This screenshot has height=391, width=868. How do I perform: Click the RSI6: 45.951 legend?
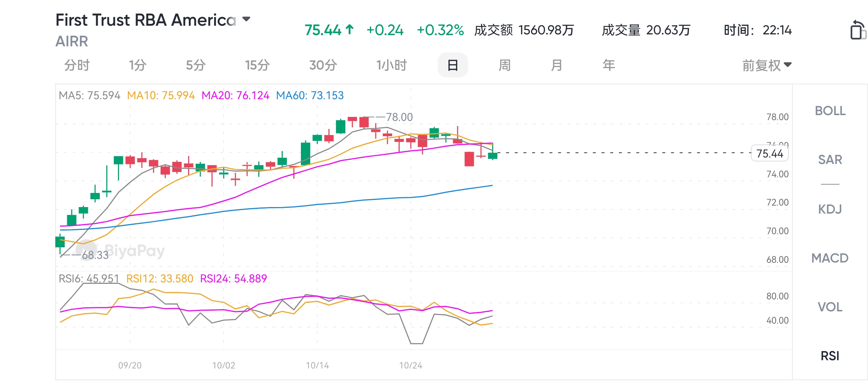(89, 278)
